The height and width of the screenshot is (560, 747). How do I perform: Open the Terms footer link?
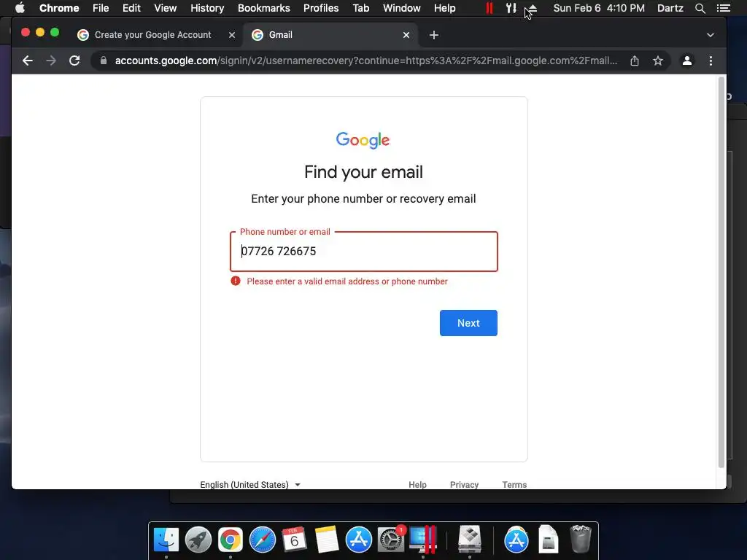(x=514, y=484)
